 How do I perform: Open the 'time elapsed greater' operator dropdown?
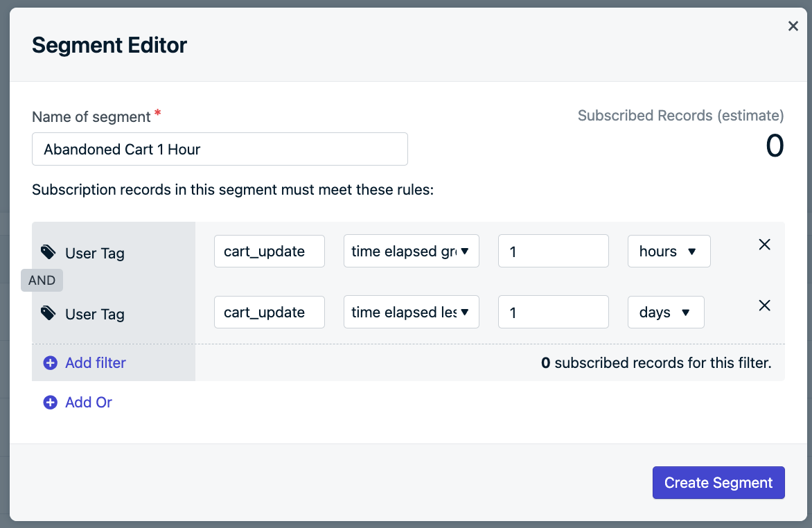(x=411, y=251)
